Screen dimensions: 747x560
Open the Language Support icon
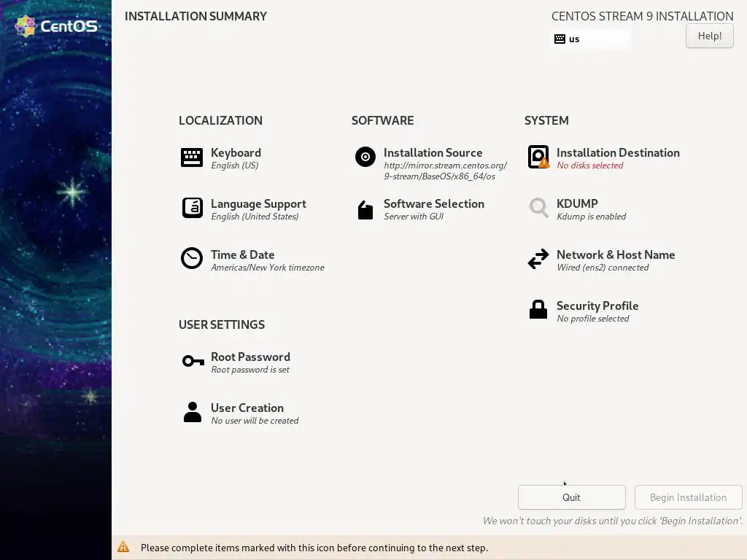coord(193,208)
